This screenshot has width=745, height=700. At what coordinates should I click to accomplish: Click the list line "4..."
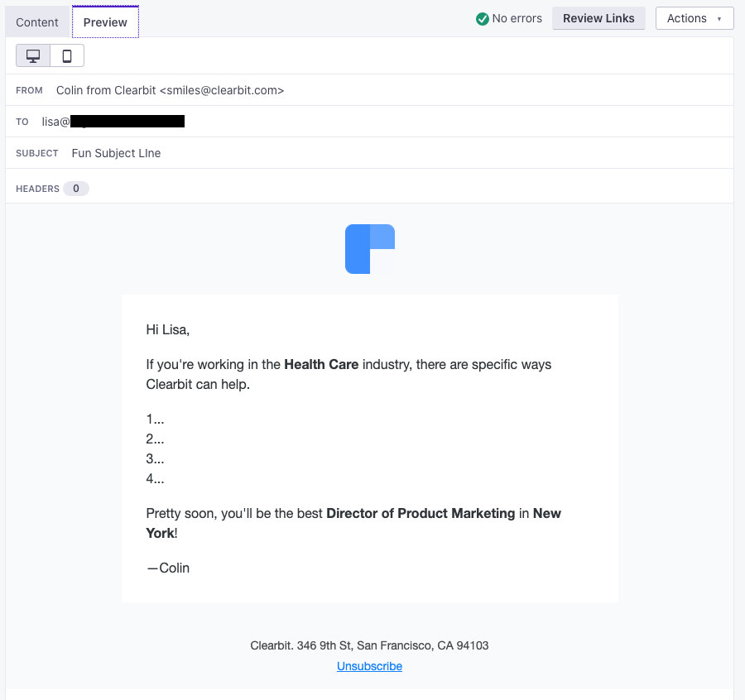(x=155, y=479)
